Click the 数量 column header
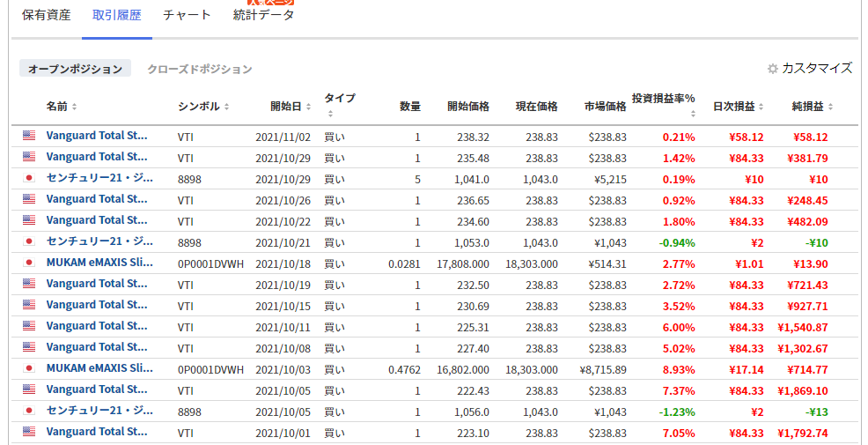 410,107
